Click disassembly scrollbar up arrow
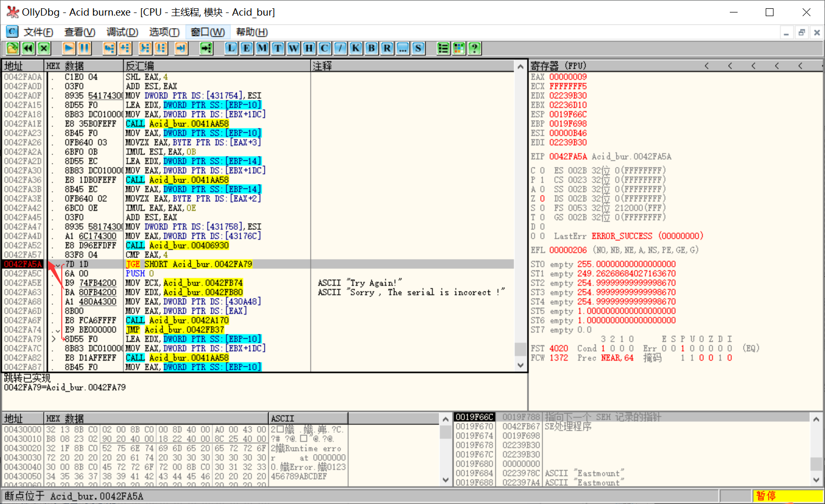Screen dimensions: 825x504 click(521, 67)
